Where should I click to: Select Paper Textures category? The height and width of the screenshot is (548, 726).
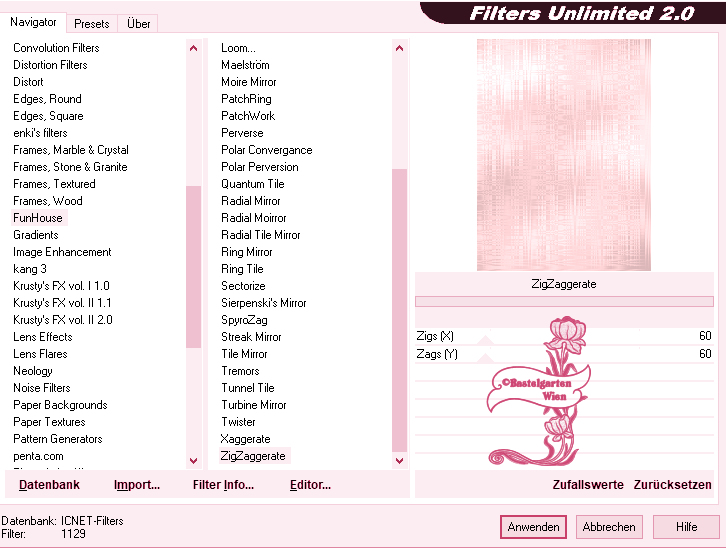49,422
